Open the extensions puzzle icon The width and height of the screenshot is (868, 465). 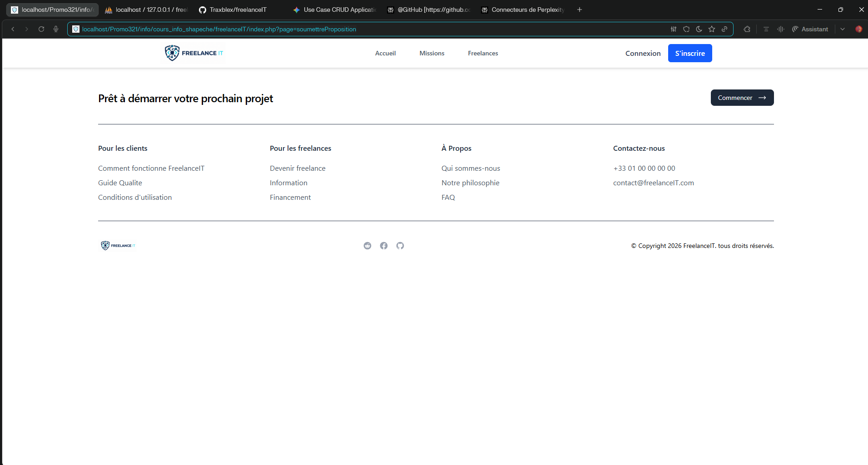click(747, 29)
